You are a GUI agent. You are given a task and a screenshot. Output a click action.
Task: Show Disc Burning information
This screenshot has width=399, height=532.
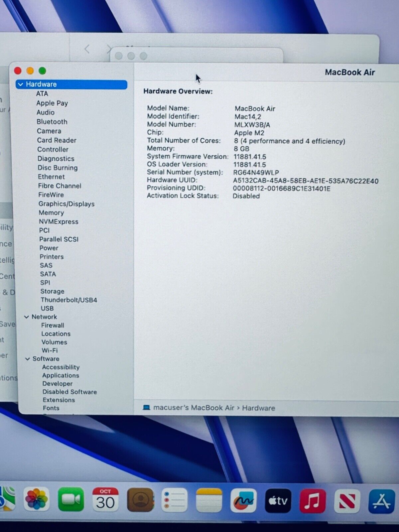58,168
